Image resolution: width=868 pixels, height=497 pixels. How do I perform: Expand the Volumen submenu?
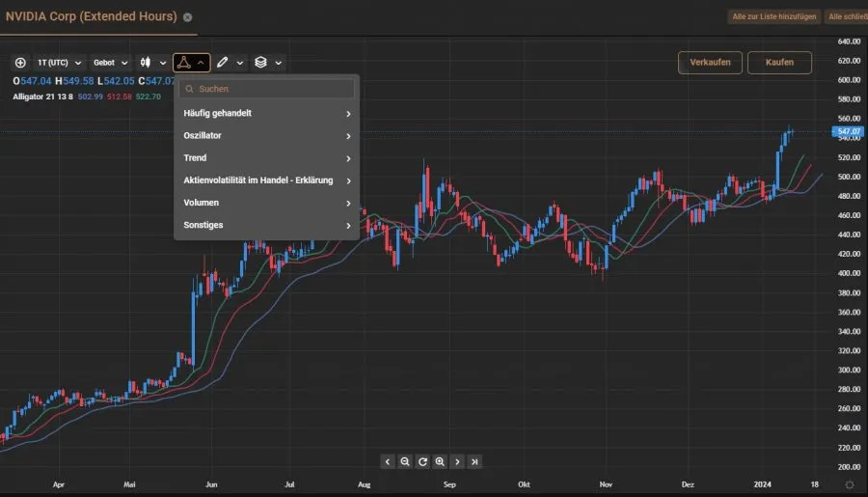coord(265,203)
